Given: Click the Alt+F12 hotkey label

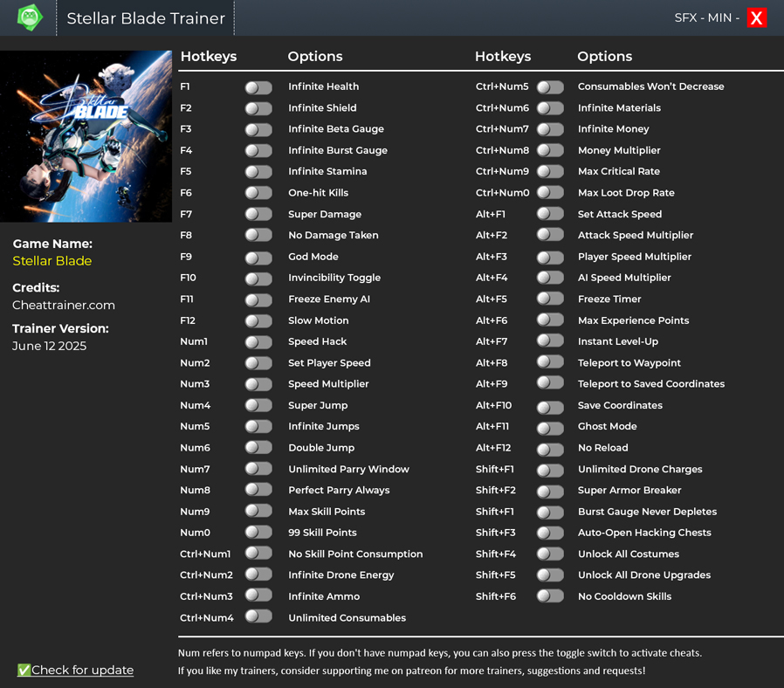Looking at the screenshot, I should point(493,448).
